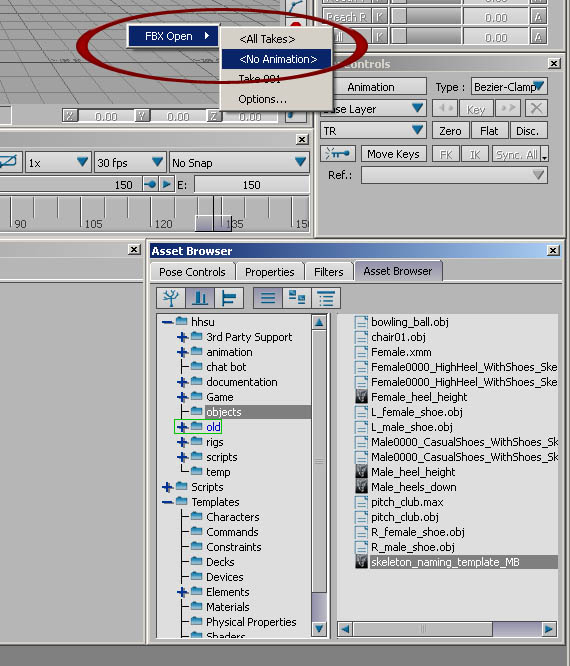This screenshot has height=666, width=570.
Task: Click the folder tree scroll down arrow
Action: pyautogui.click(x=319, y=628)
